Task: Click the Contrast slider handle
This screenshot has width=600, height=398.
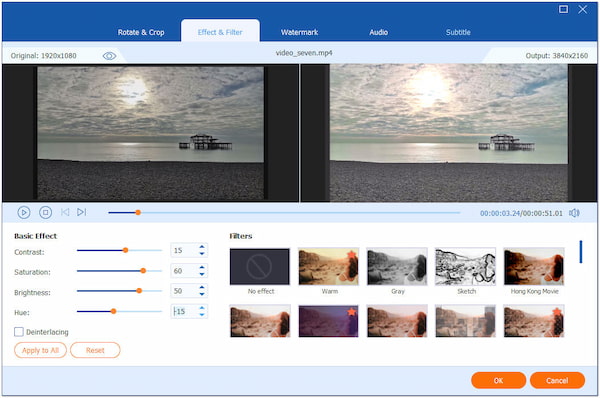Action: click(x=125, y=250)
